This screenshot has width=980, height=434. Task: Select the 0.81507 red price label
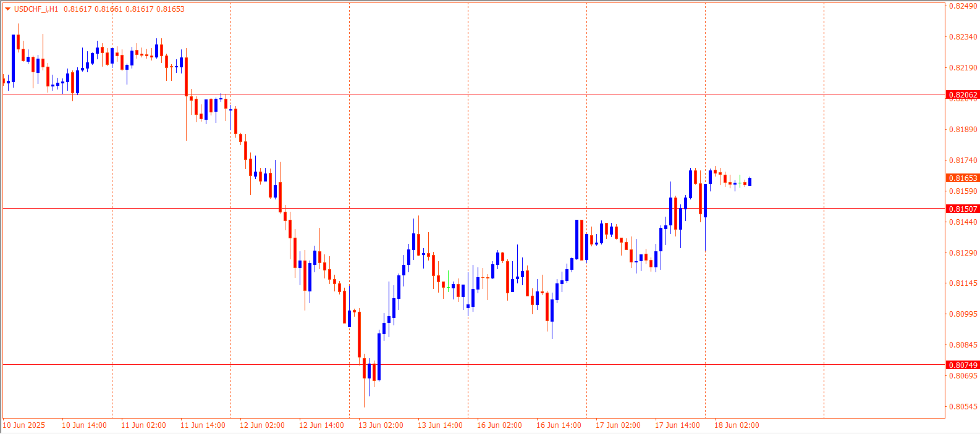pyautogui.click(x=963, y=209)
